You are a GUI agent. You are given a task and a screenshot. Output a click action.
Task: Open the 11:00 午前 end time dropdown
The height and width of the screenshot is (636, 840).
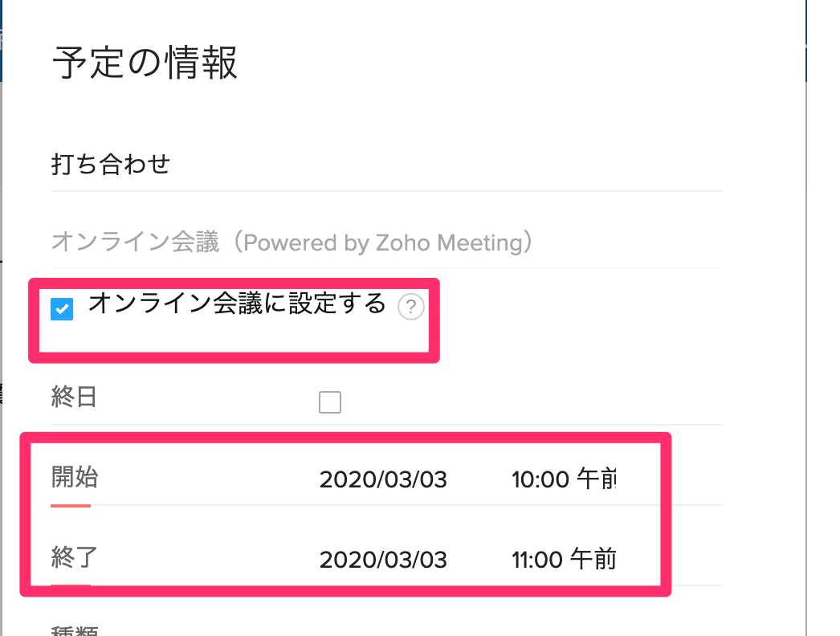(x=564, y=560)
